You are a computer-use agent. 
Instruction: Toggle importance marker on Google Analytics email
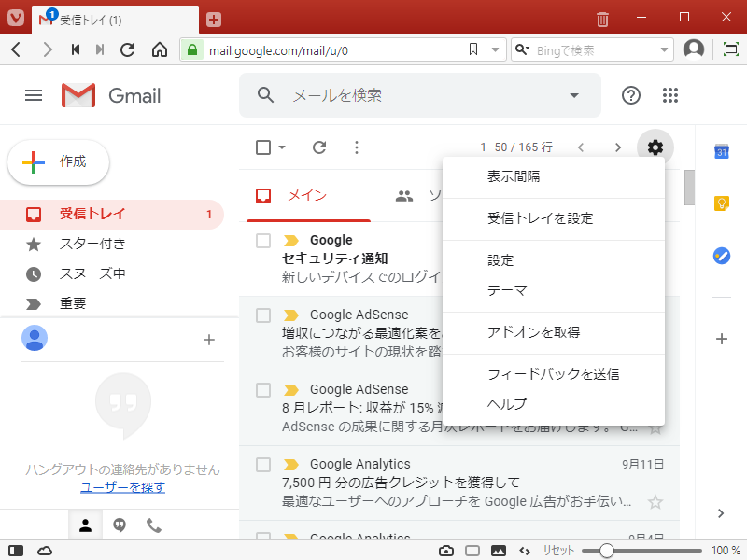(290, 464)
